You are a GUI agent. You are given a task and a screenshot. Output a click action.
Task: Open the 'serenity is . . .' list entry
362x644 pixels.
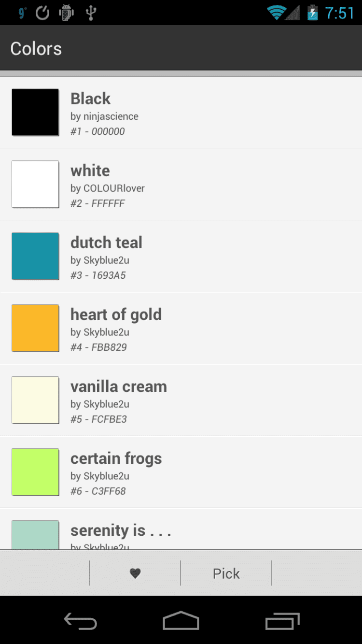pyautogui.click(x=121, y=531)
